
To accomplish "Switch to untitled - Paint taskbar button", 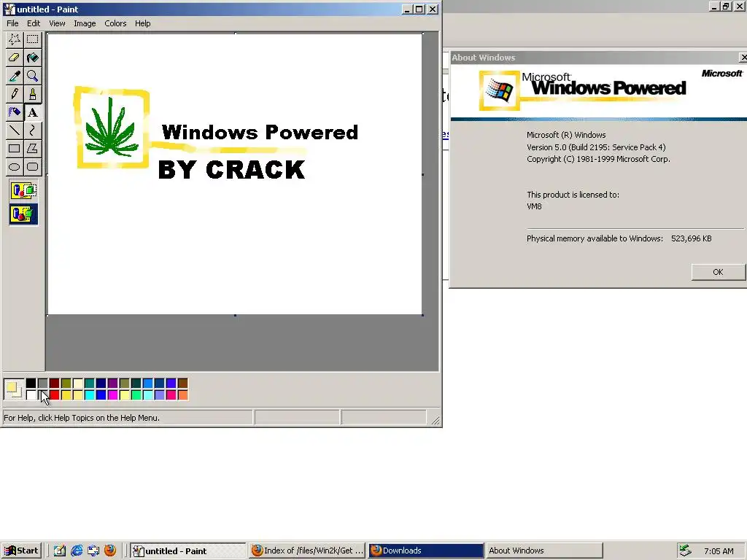I will tap(188, 551).
